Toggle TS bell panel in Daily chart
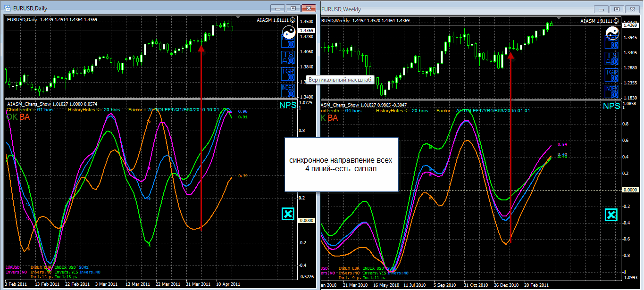 [288, 58]
